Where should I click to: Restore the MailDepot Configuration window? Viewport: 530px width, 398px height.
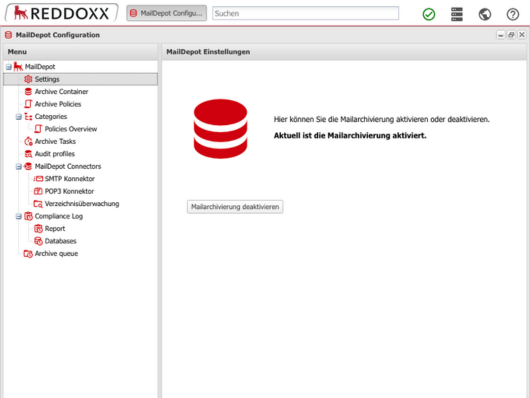point(511,35)
